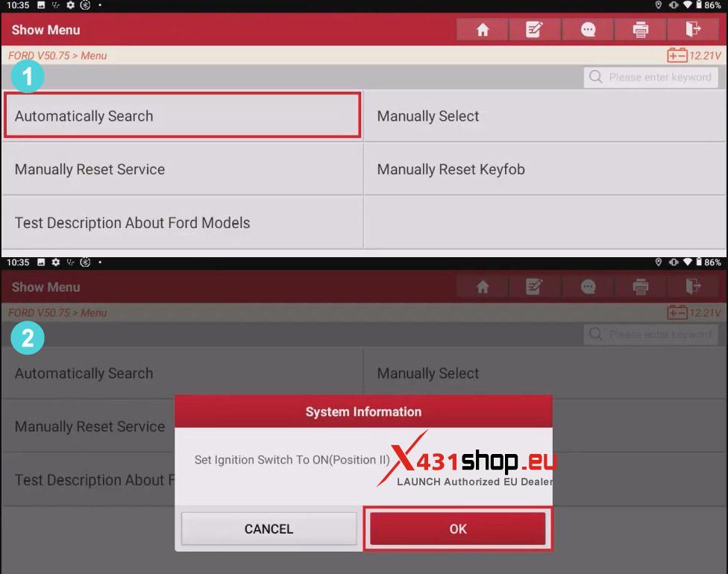Tap the dimmed printer icon behind the dialog

pos(640,287)
